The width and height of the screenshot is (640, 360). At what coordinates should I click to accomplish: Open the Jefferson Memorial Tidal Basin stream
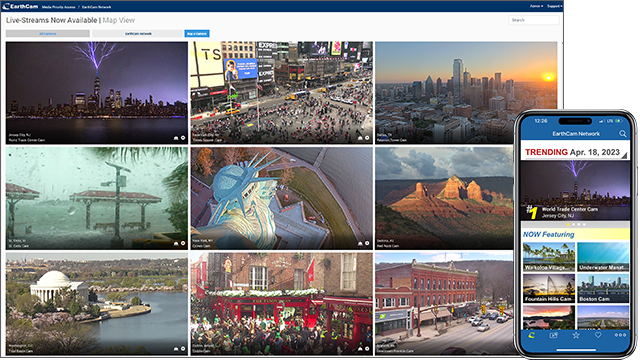click(97, 304)
